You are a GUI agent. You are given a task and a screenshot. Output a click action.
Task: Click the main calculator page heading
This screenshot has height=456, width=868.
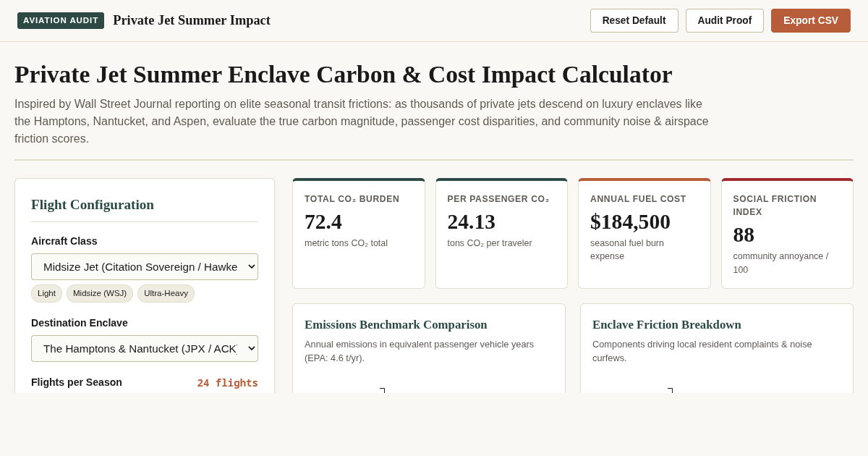344,75
